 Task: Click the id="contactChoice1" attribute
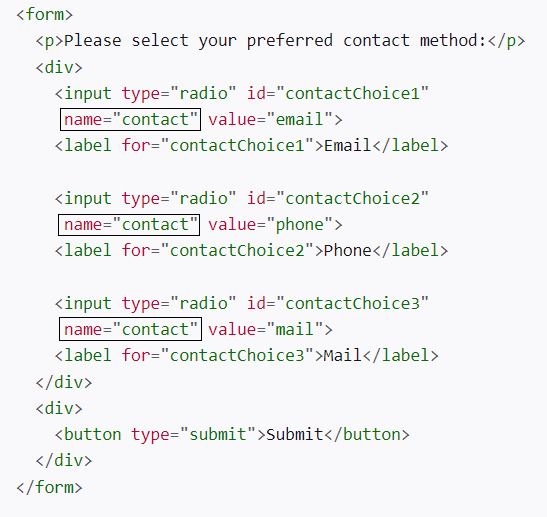tap(338, 93)
